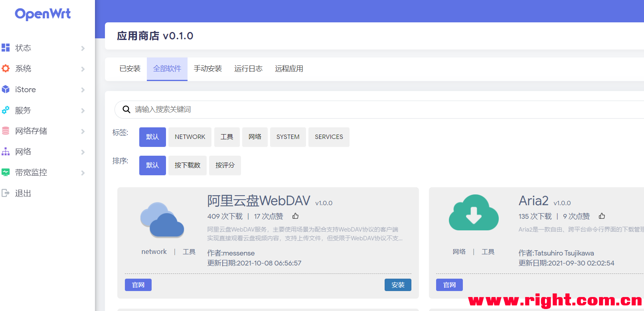
Task: Click the 退出 logout icon
Action: point(6,193)
